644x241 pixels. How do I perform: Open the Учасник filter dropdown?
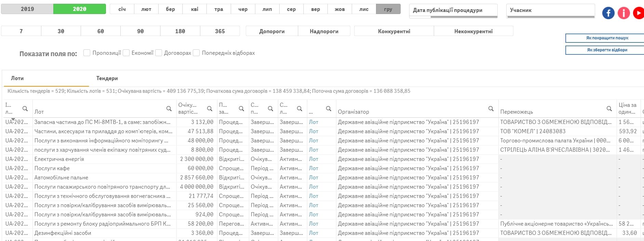(551, 11)
